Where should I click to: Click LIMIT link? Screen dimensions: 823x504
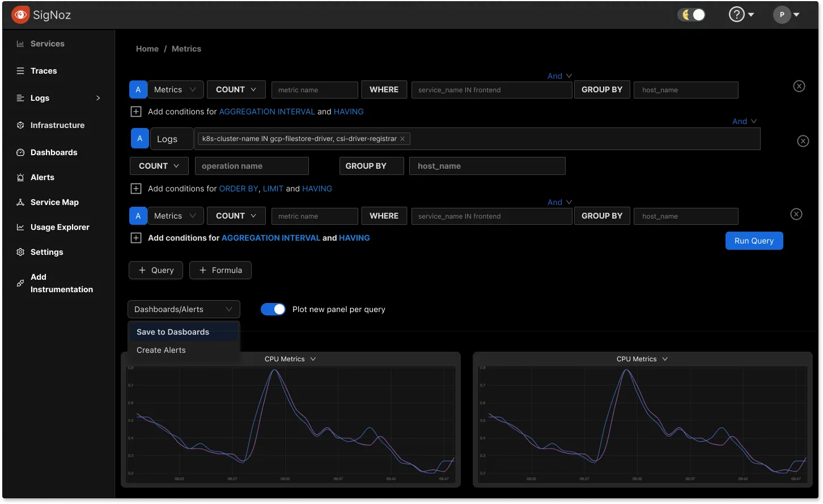tap(273, 189)
